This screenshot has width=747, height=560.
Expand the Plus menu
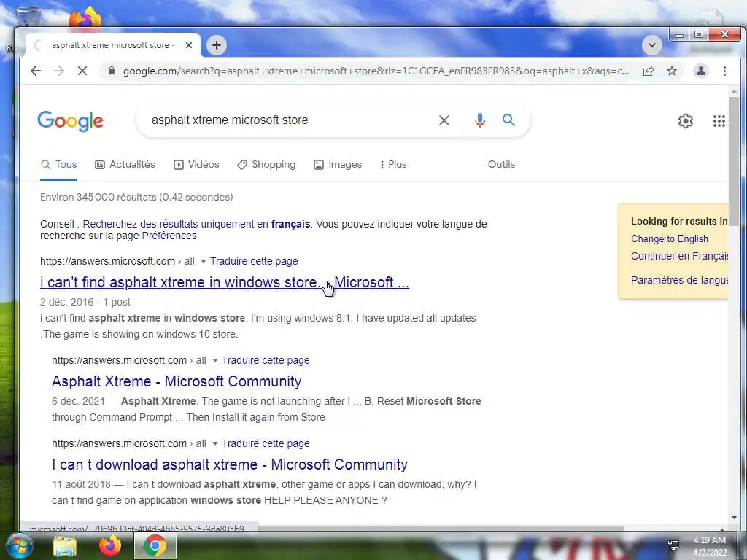coord(393,164)
